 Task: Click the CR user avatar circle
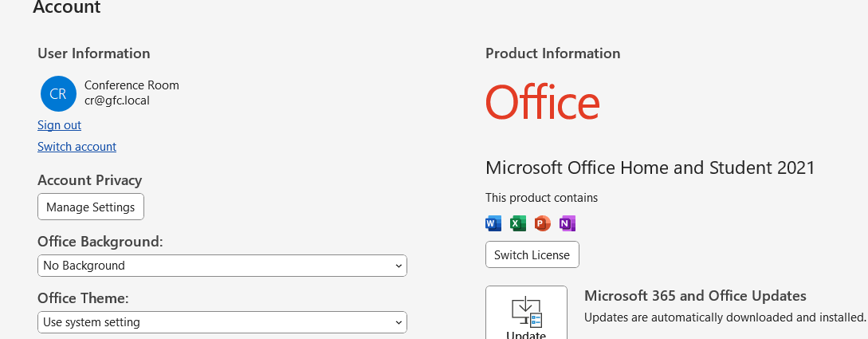coord(58,93)
